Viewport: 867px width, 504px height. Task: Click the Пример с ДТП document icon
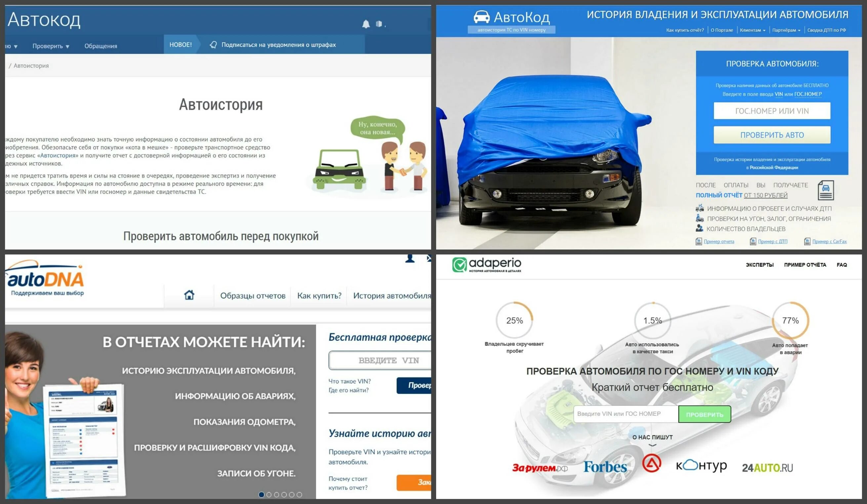click(x=753, y=242)
